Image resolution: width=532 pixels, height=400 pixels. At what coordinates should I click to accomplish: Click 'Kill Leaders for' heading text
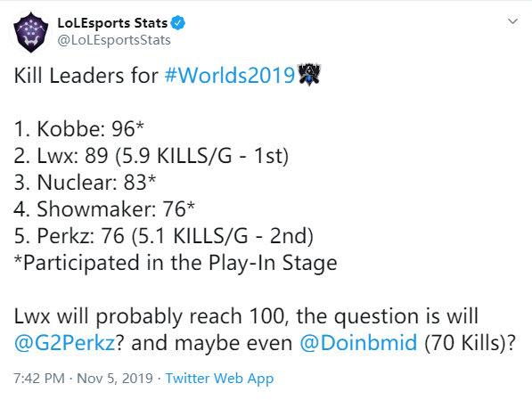coord(86,76)
